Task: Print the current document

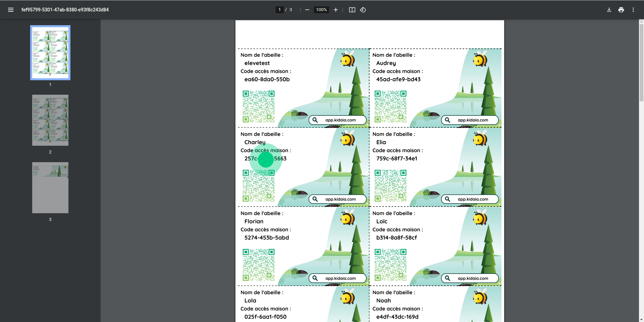Action: pos(621,10)
